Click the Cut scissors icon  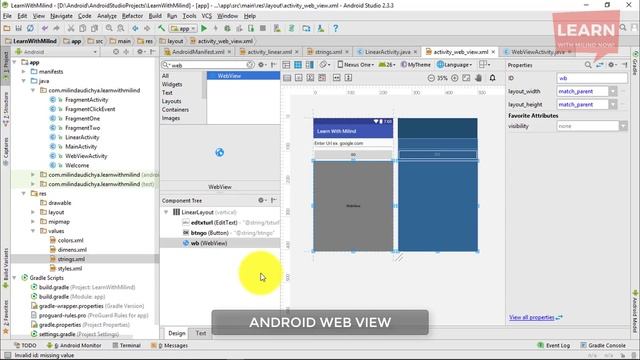click(71, 29)
